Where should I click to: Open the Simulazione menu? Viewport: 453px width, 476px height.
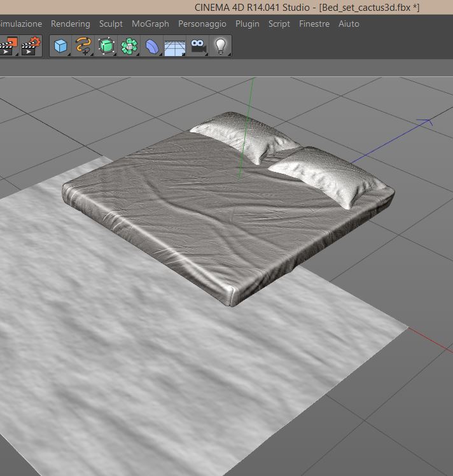coord(21,24)
